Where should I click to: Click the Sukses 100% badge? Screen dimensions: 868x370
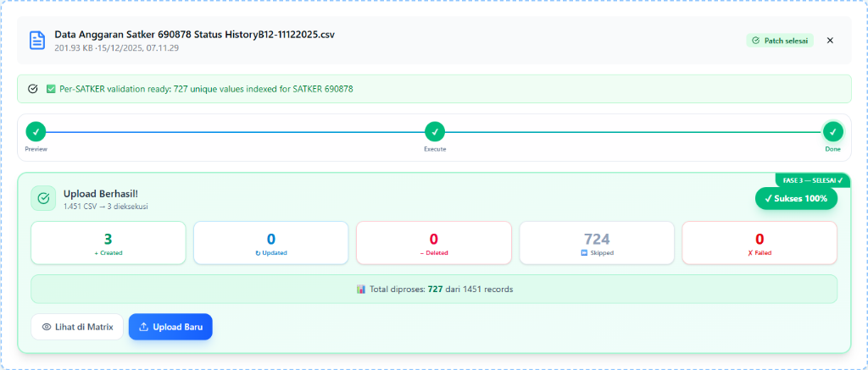[796, 198]
